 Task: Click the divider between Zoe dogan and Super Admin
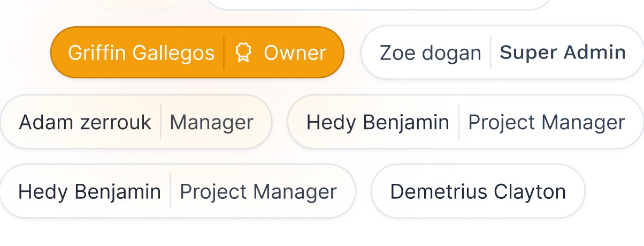(x=490, y=53)
